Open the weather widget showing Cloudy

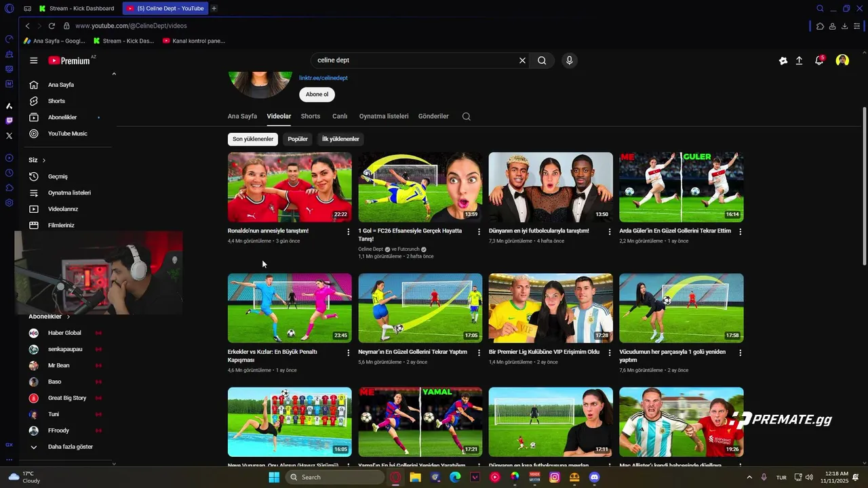(x=23, y=477)
